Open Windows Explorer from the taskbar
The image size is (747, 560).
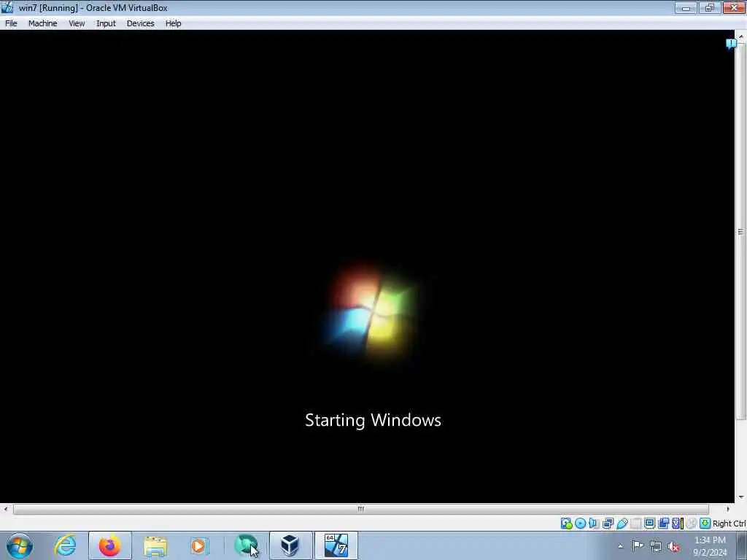(x=155, y=545)
